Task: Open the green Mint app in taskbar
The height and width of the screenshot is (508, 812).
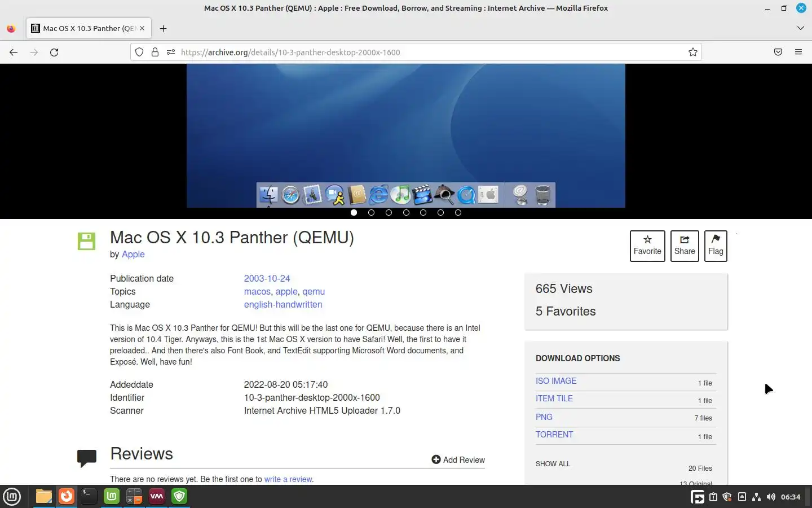Action: tap(112, 496)
